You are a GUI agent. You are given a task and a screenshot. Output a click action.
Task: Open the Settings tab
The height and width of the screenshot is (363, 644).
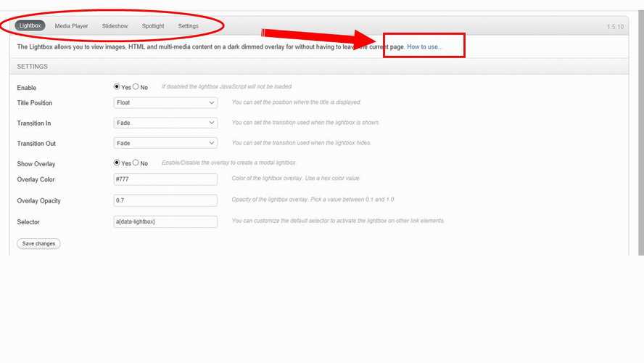(188, 26)
